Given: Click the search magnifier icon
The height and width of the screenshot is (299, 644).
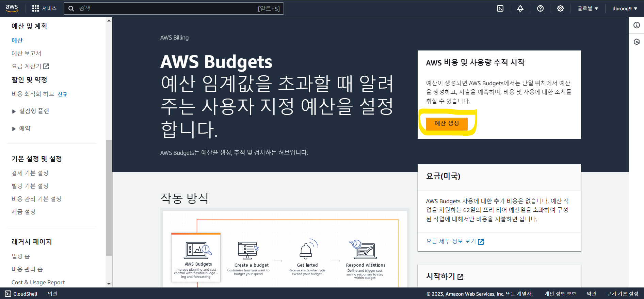Looking at the screenshot, I should [x=71, y=9].
